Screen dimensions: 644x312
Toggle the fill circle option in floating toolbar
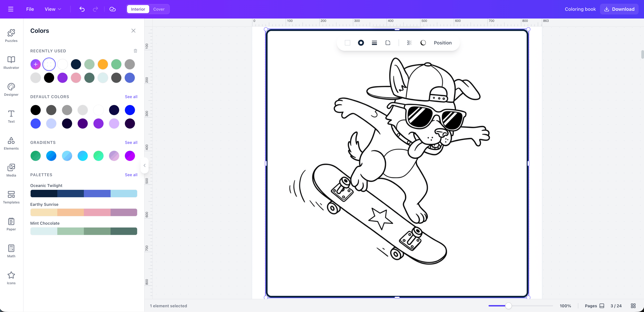(x=361, y=43)
